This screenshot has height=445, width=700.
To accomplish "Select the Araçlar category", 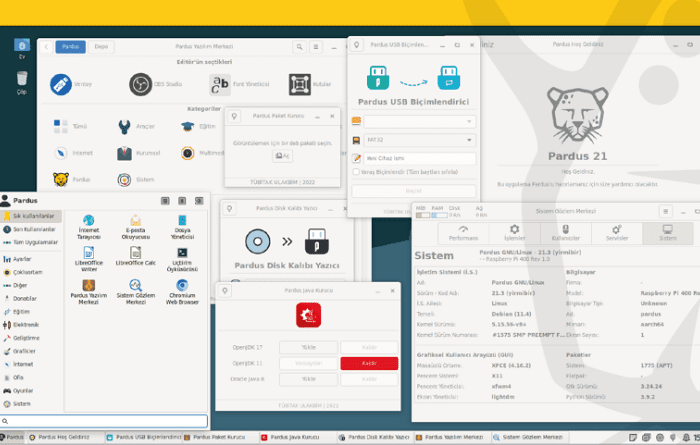I will click(136, 127).
